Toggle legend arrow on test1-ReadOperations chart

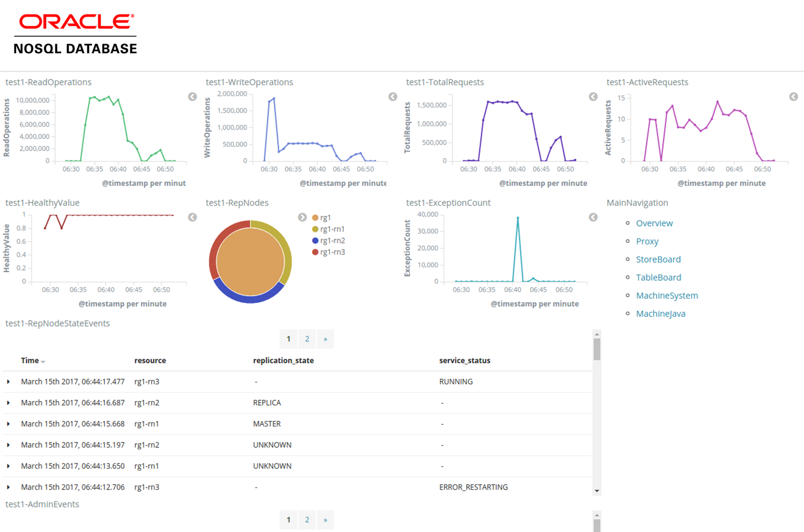coord(192,96)
